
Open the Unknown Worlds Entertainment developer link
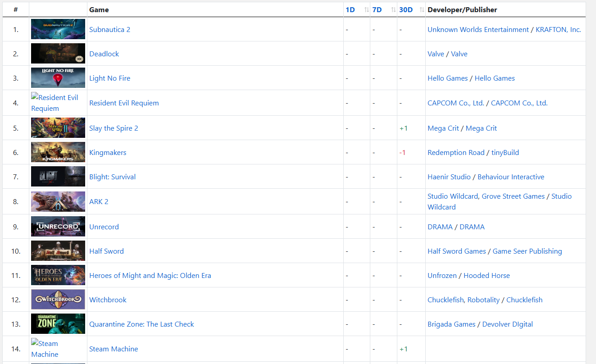click(478, 30)
